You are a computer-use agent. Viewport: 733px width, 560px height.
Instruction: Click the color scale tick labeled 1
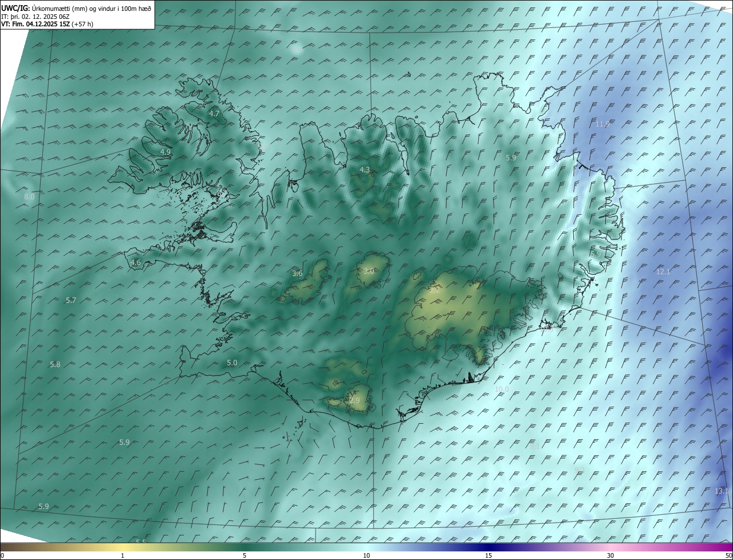coord(123,555)
